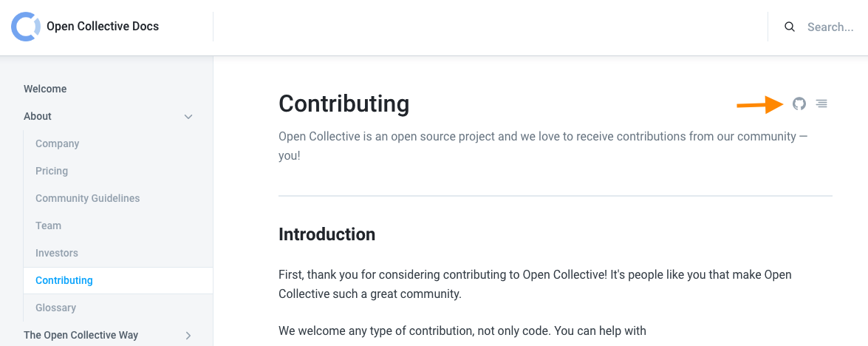Expand The Open Collective Way chevron
The image size is (868, 346).
click(188, 336)
